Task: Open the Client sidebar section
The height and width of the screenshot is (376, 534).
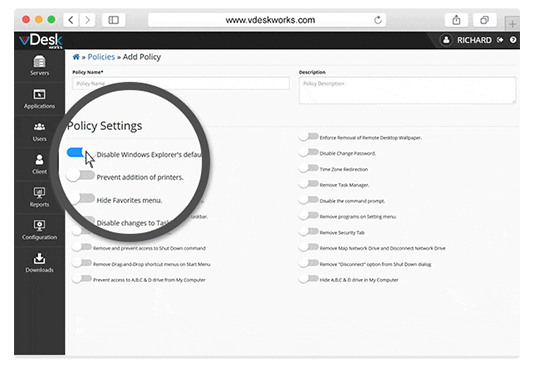Action: pos(39,164)
